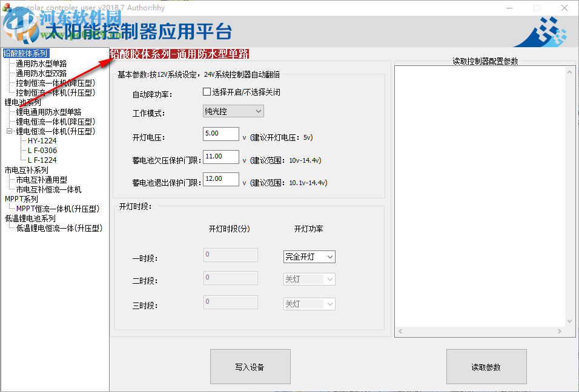Click the 开灯电压 input field
The width and height of the screenshot is (579, 392).
[x=221, y=134]
